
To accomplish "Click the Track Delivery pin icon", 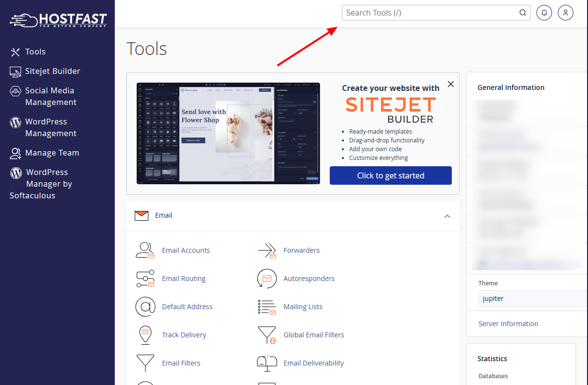I will coord(145,335).
